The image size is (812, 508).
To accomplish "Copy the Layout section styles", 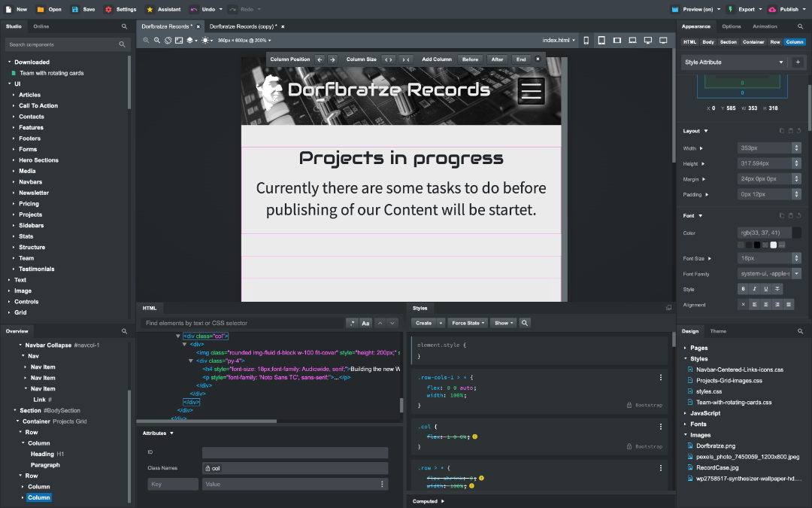I will click(782, 131).
